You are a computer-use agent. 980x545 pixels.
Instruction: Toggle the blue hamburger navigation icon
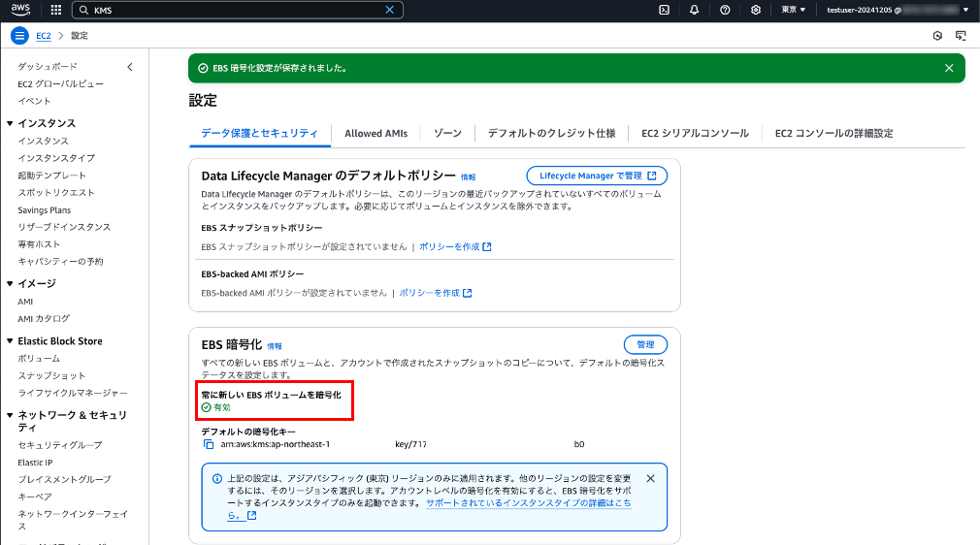click(x=20, y=36)
